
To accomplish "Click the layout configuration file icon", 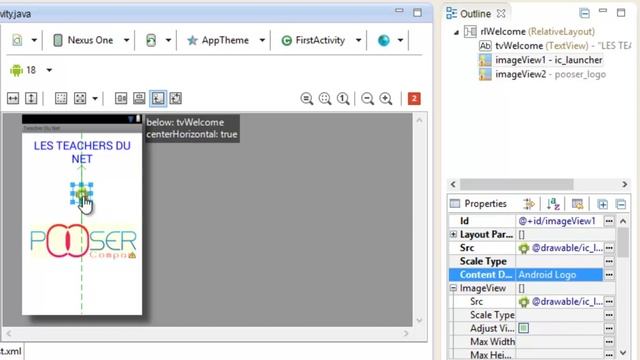I will tap(17, 40).
